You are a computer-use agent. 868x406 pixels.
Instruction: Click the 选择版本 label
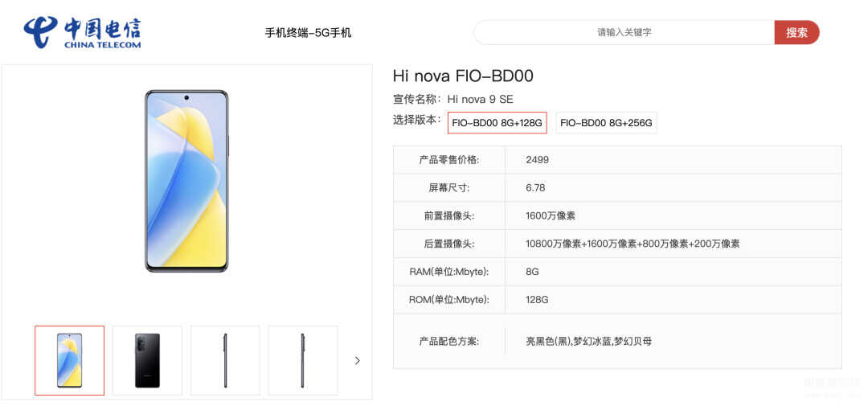[417, 120]
